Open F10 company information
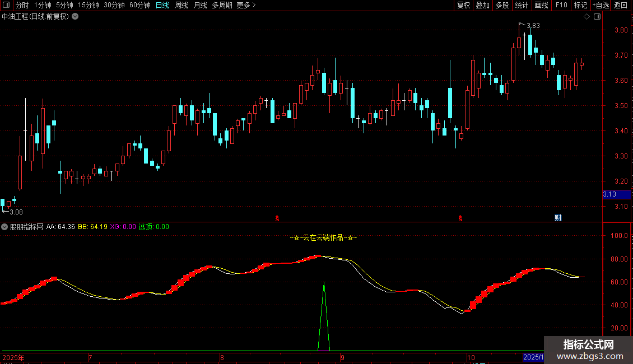The image size is (633, 364). [x=561, y=5]
